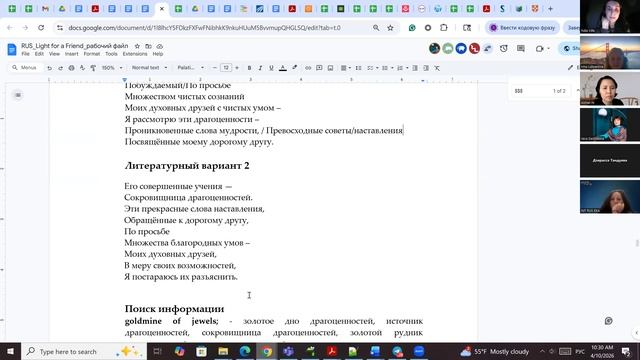Click the address bar URL
This screenshot has width=640, height=360.
pos(204,28)
